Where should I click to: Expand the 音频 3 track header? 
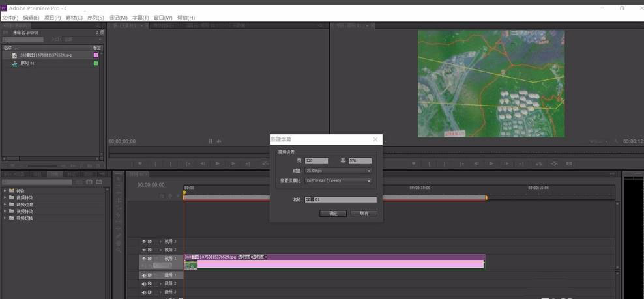point(160,292)
